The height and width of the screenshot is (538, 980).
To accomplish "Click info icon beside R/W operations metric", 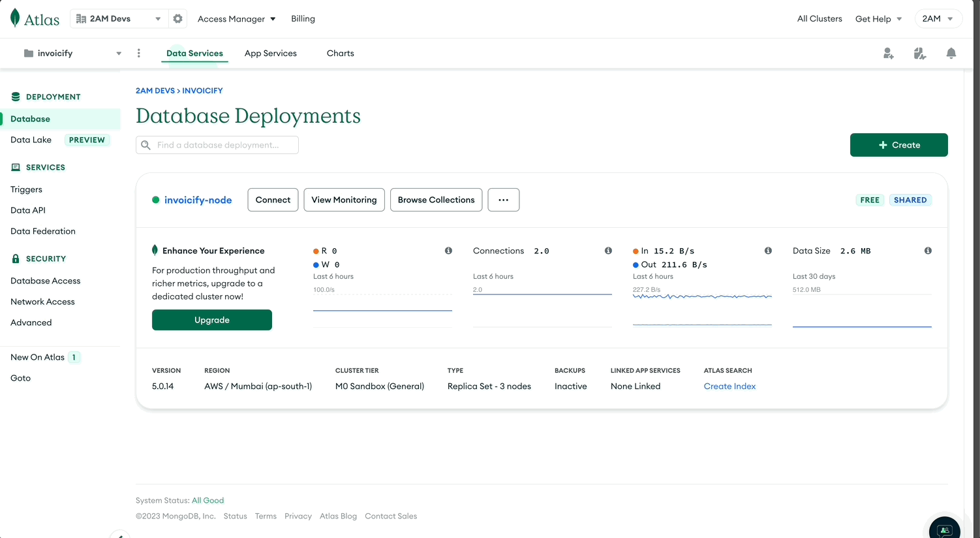I will click(x=448, y=251).
